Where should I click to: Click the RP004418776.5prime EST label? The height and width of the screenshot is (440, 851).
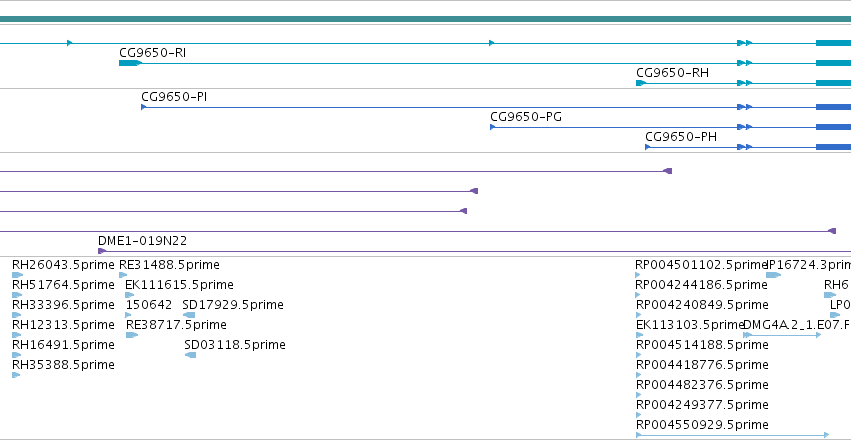tap(702, 365)
